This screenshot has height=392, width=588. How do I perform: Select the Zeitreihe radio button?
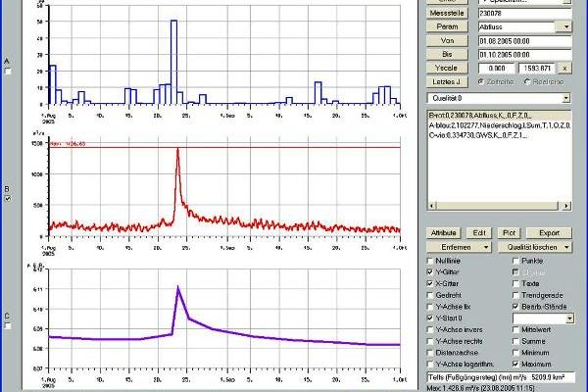[479, 81]
